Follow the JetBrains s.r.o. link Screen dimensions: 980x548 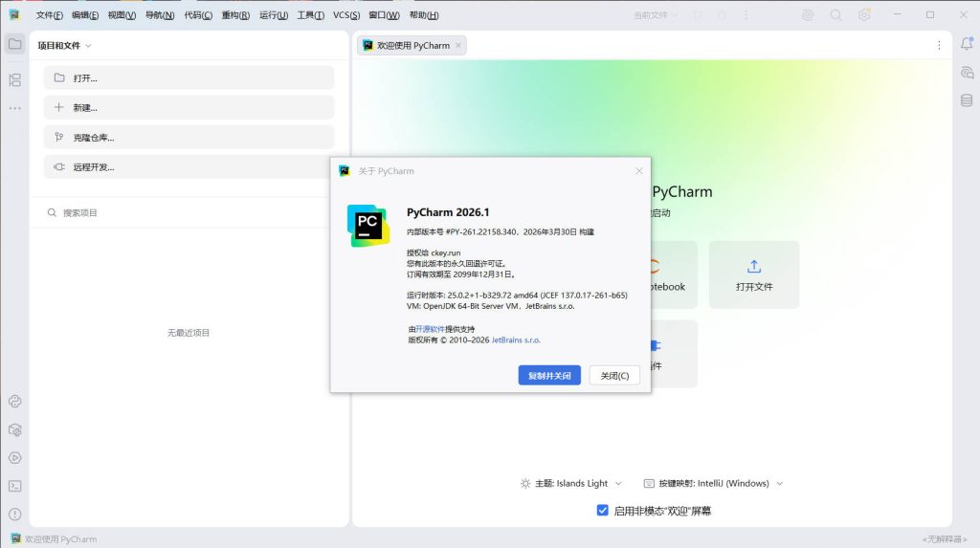516,340
